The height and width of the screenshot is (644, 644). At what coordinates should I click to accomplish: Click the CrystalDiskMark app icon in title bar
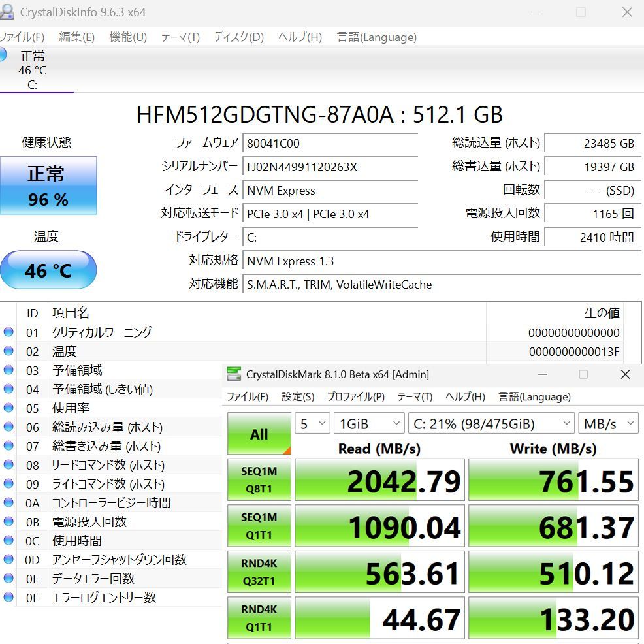click(234, 374)
